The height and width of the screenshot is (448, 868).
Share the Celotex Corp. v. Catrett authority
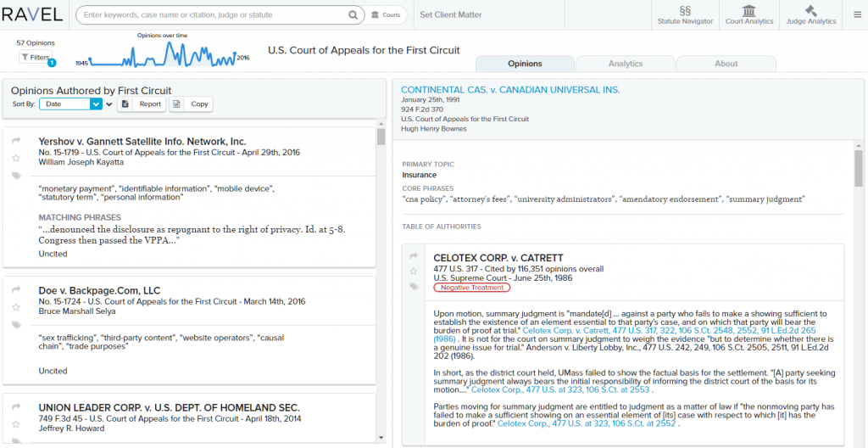pyautogui.click(x=414, y=255)
